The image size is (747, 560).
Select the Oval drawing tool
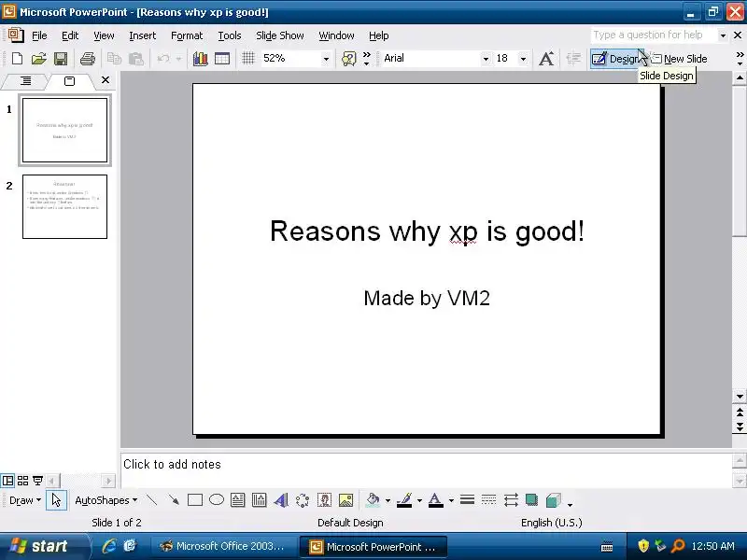tap(217, 500)
